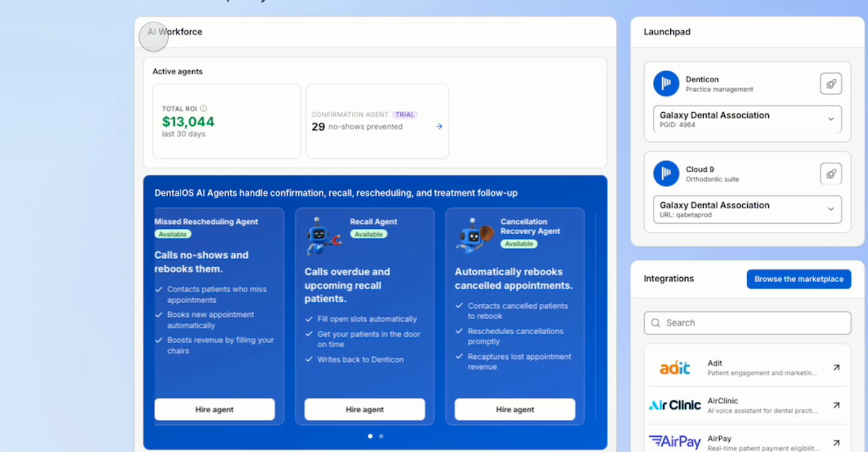The height and width of the screenshot is (452, 868).
Task: Click the Launchpad panel heading
Action: point(667,32)
